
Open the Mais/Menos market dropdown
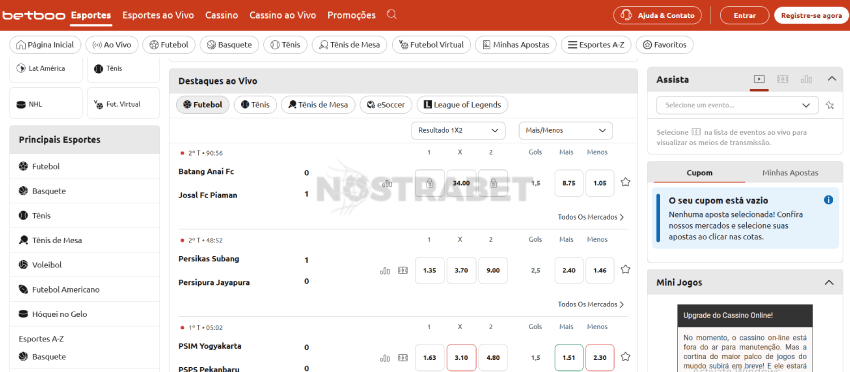tap(565, 131)
